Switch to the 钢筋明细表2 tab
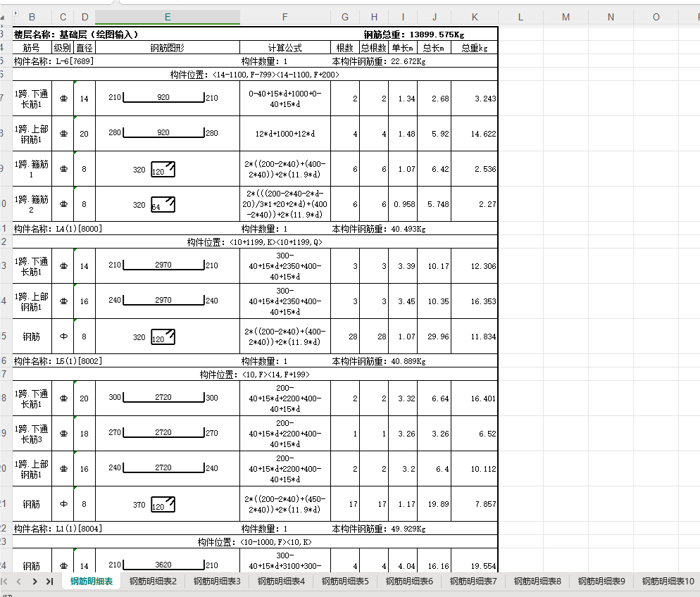The height and width of the screenshot is (597, 700). tap(153, 582)
